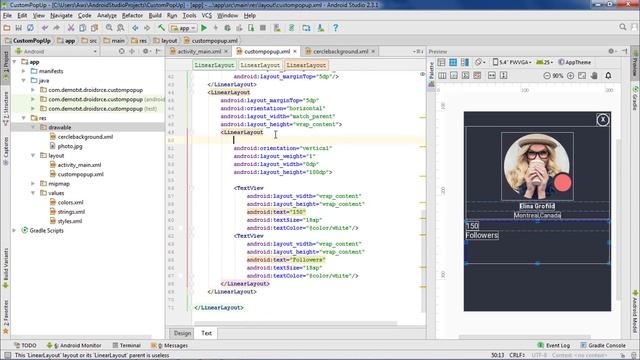Click the Open folder toolbar icon
Viewport: 640px width, 360px height.
pos(7,28)
